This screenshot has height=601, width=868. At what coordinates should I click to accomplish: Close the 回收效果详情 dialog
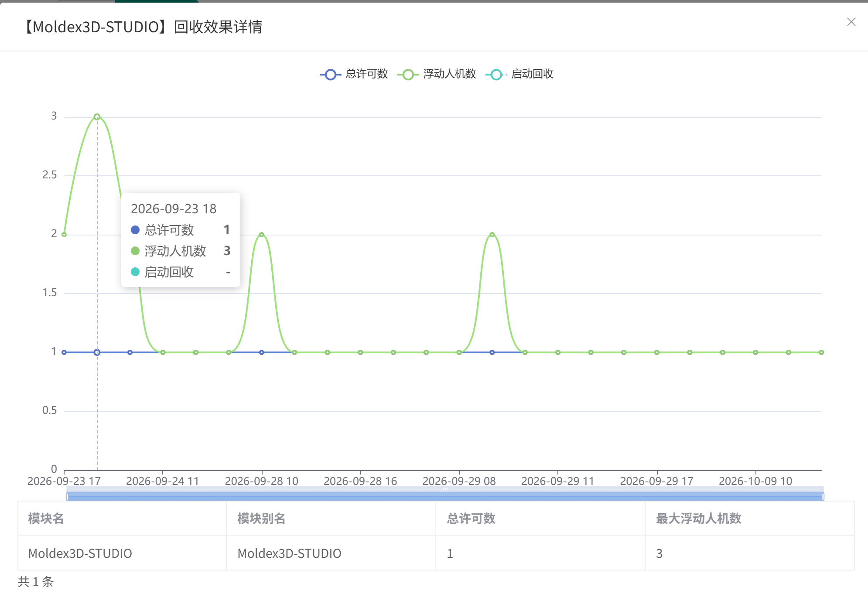851,22
